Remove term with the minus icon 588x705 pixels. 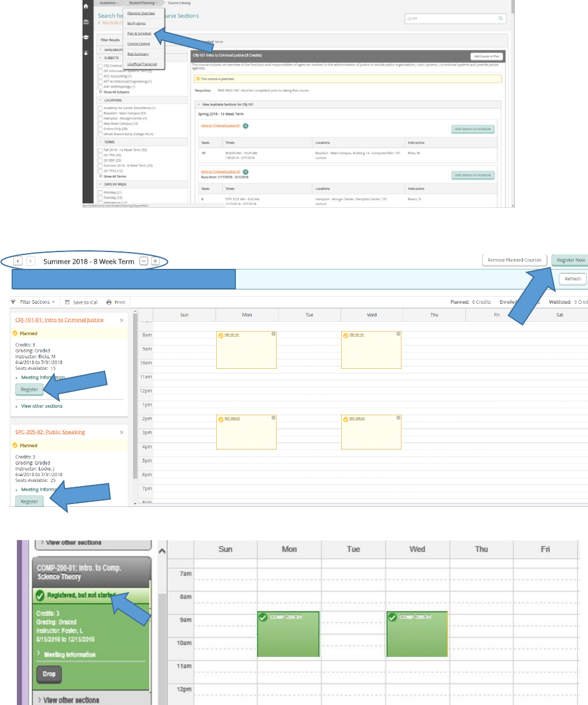[x=144, y=261]
